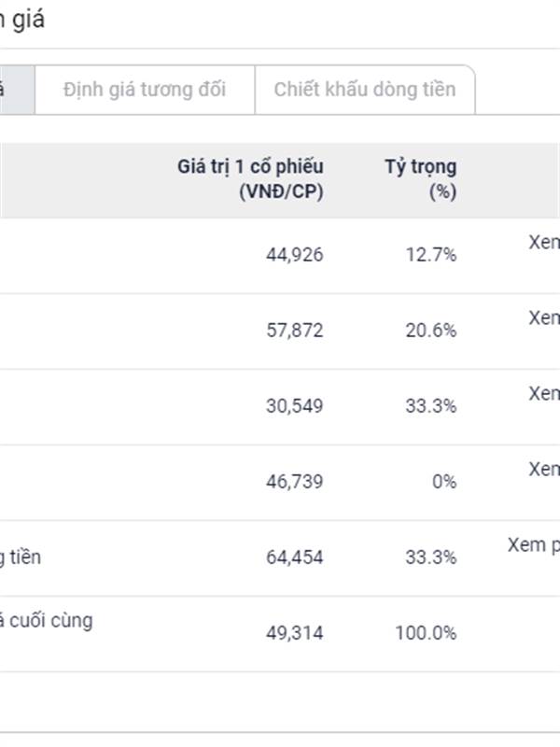Switch to the Định giá tương đối tab
Image resolution: width=560 pixels, height=747 pixels.
point(145,90)
